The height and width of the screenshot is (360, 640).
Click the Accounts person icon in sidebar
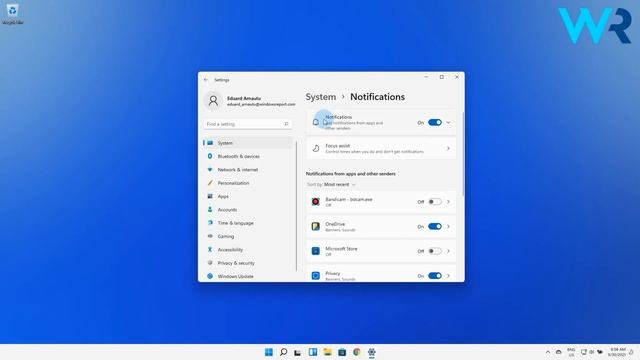pos(210,209)
